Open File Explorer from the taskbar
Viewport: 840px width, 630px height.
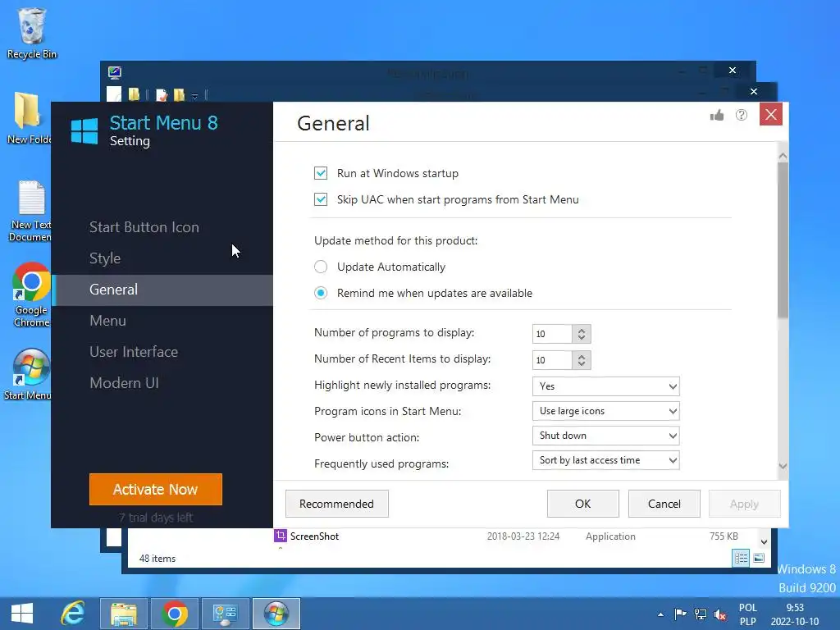(124, 614)
